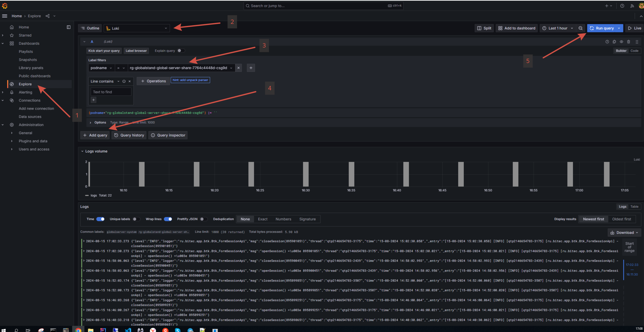This screenshot has width=644, height=332.
Task: Enable the Prettify JSON switch
Action: tap(204, 219)
